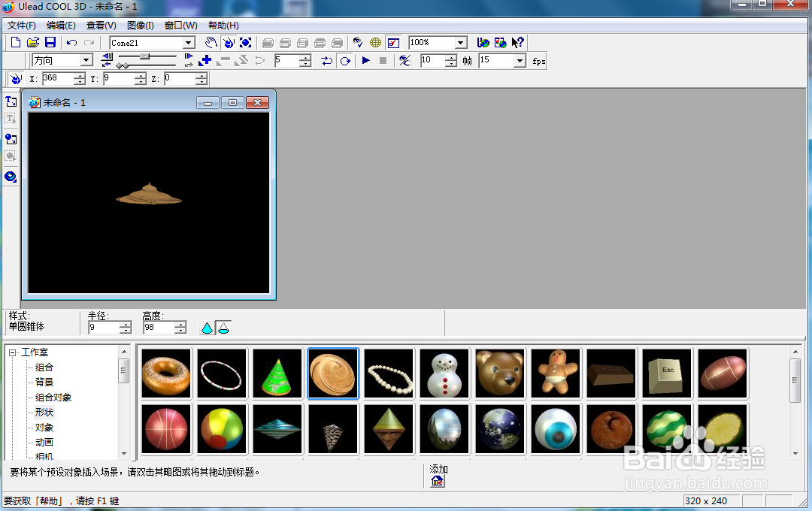
Task: Open the 查看(V) menu
Action: tap(101, 26)
